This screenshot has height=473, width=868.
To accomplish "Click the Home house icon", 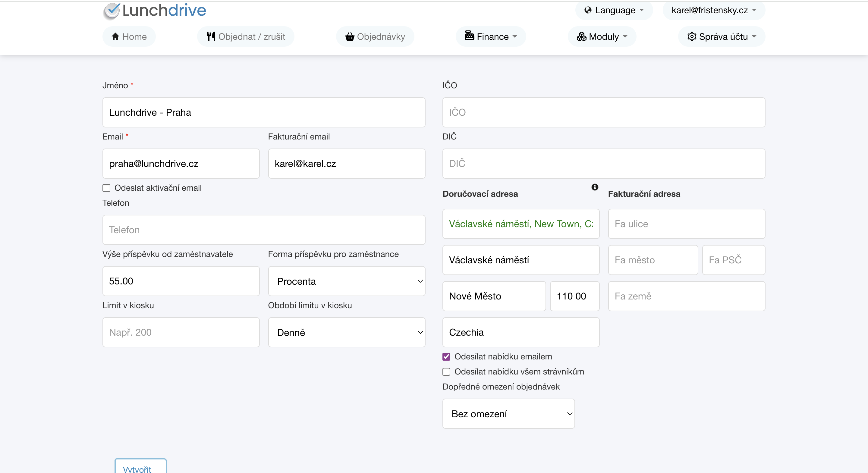I will 115,36.
